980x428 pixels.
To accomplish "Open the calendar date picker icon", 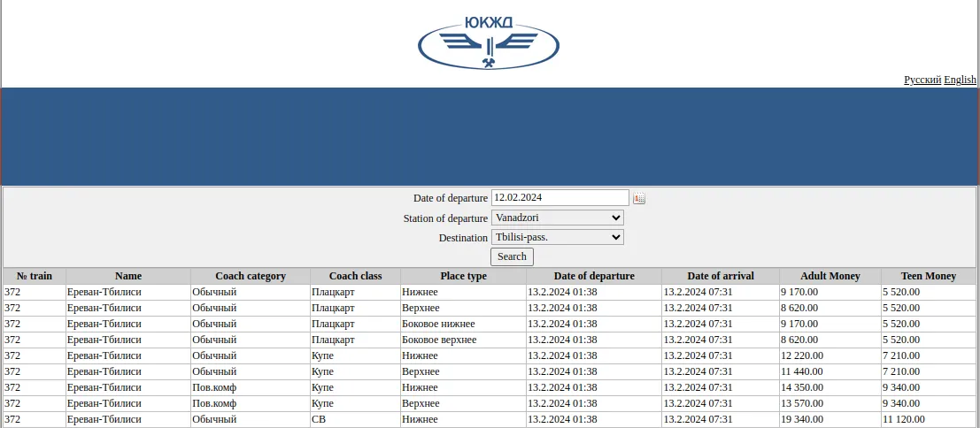I will coord(639,199).
